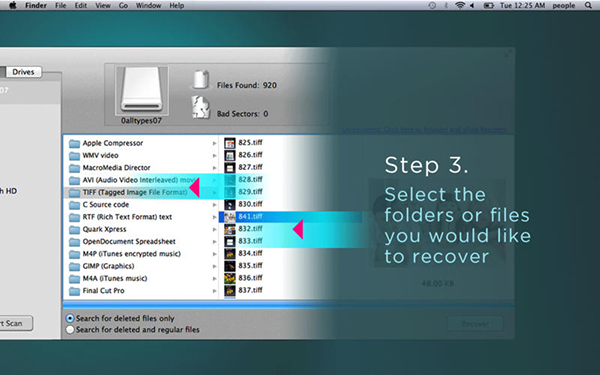Click the menu bar clock Tue 12:25 AM
Image resolution: width=600 pixels, height=375 pixels.
tap(522, 5)
